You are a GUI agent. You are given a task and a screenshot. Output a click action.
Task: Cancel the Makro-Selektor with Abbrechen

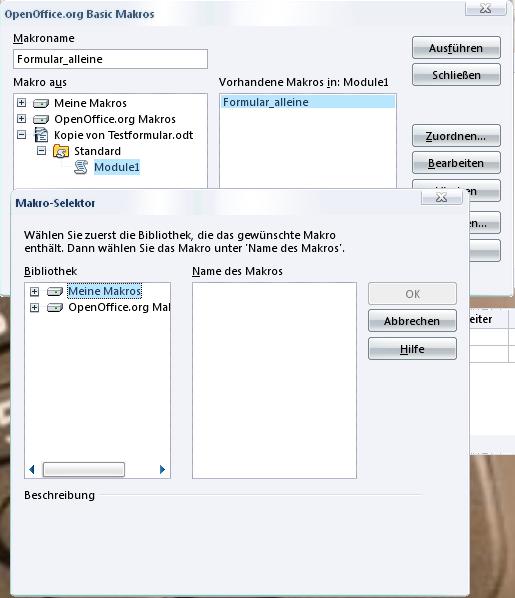click(x=412, y=321)
